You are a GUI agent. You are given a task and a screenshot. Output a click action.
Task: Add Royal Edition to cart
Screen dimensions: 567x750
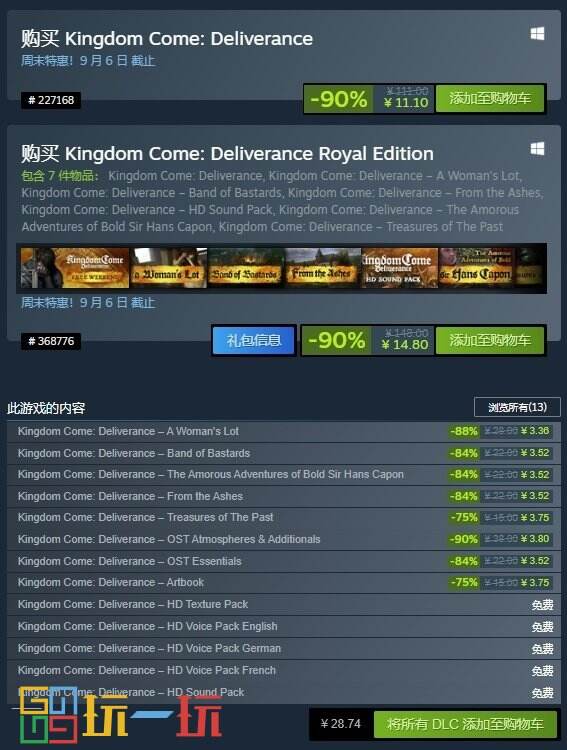tap(490, 341)
